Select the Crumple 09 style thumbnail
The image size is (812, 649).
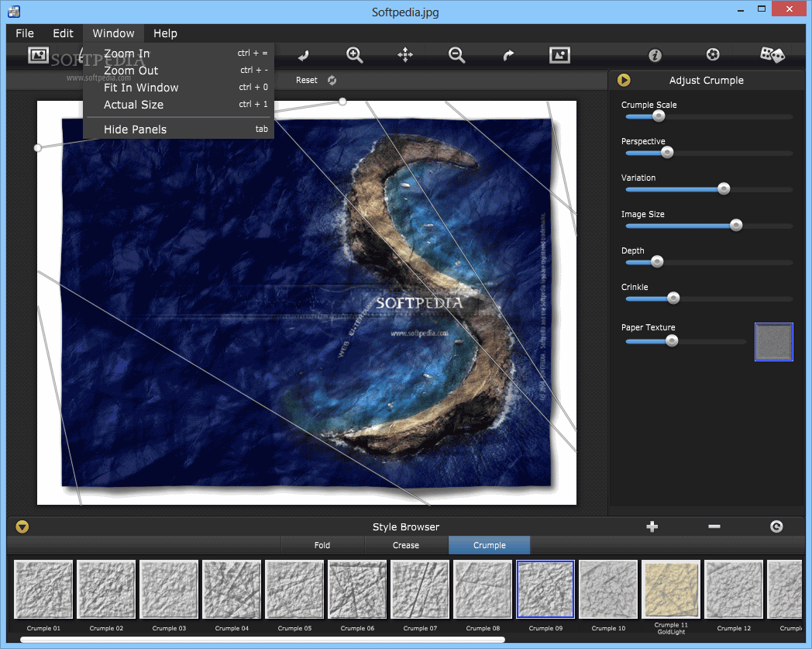545,589
